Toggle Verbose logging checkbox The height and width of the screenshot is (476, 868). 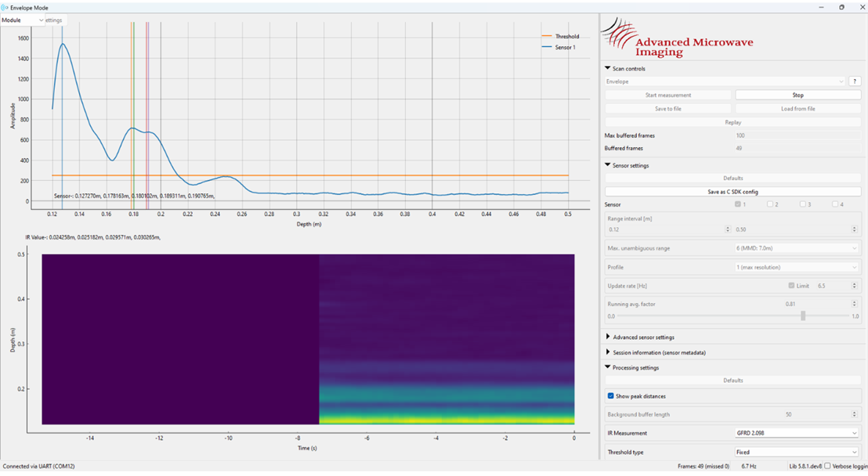pos(827,466)
